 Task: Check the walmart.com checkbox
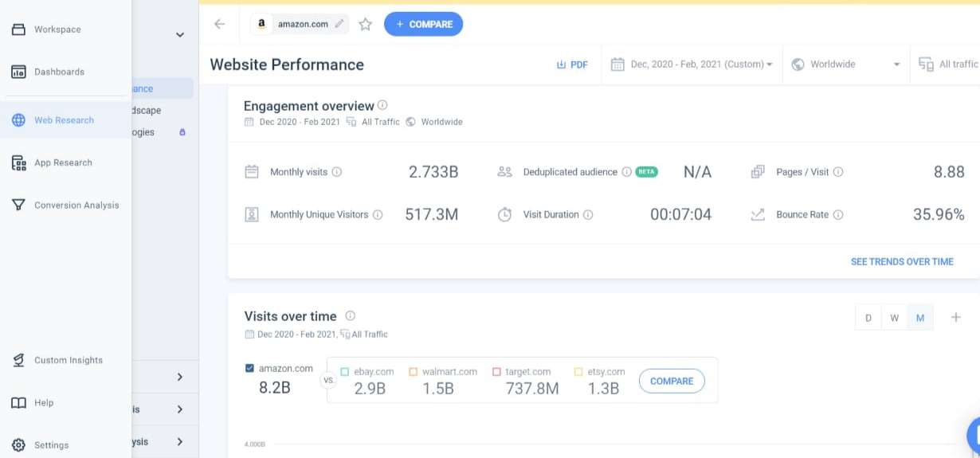[414, 371]
